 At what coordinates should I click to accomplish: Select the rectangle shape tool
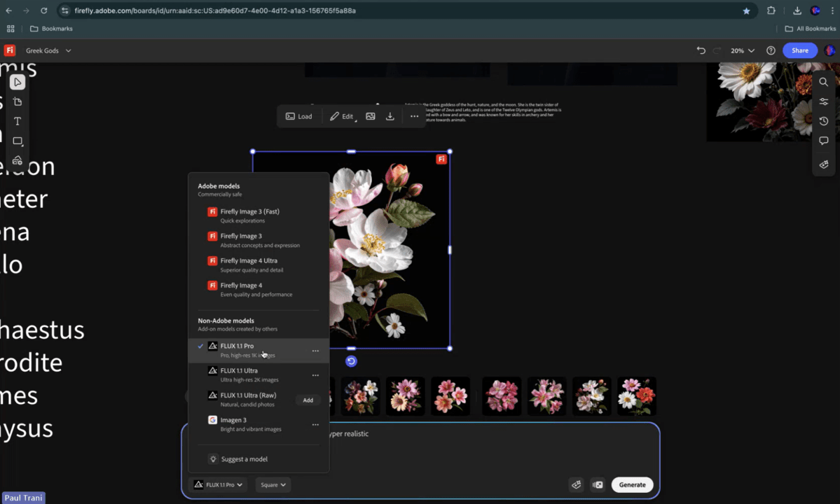point(18,141)
